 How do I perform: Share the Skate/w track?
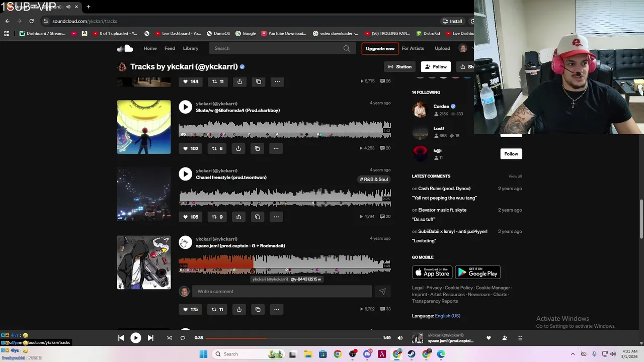[238, 148]
